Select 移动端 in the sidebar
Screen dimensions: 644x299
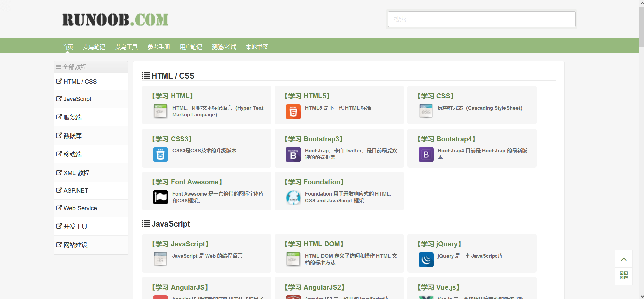click(91, 154)
